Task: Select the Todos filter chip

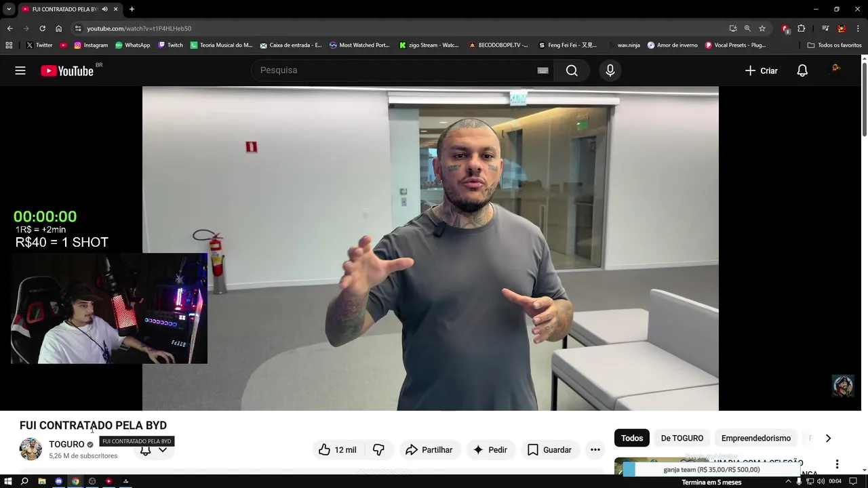Action: pyautogui.click(x=632, y=439)
